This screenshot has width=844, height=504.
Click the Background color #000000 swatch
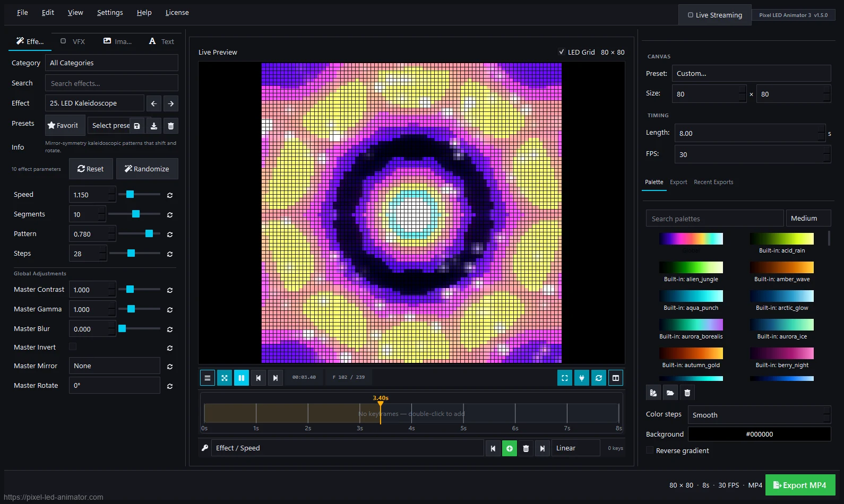click(x=760, y=434)
